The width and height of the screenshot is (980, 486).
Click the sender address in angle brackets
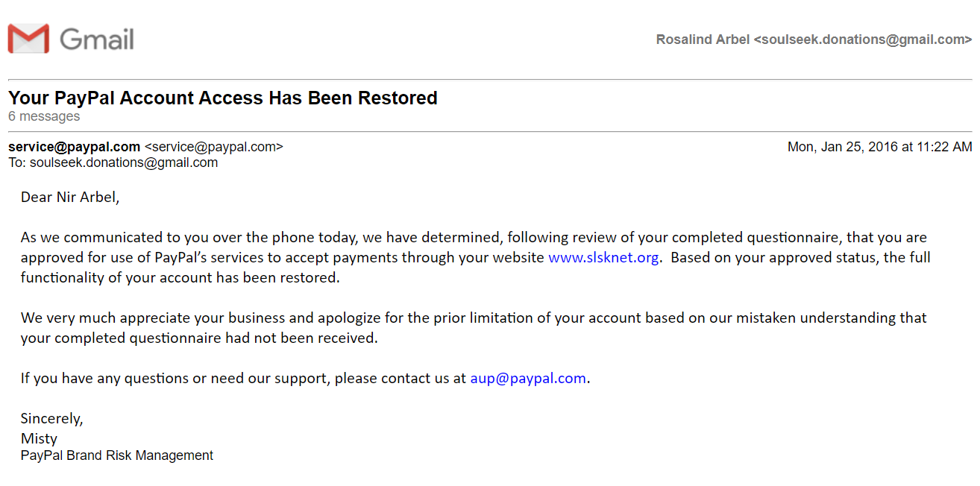[213, 147]
